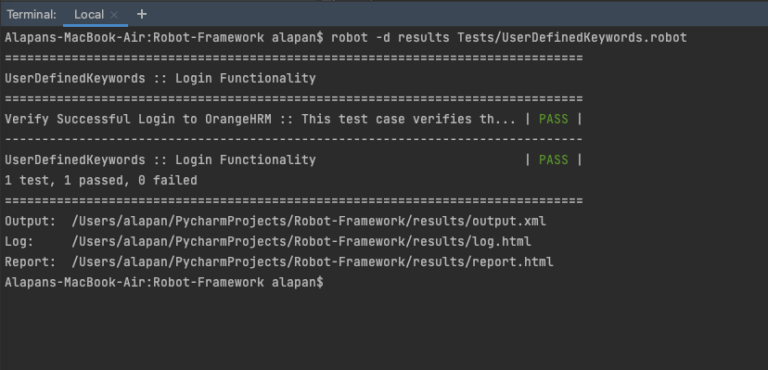768x370 pixels.
Task: Click the 'Log:' label text
Action: [20, 242]
